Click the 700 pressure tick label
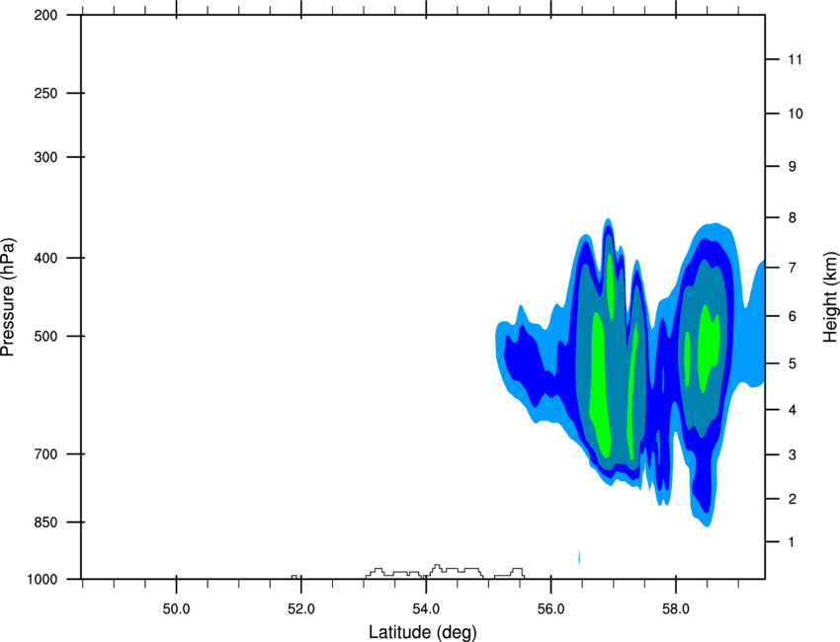This screenshot has width=840, height=642. tap(45, 454)
